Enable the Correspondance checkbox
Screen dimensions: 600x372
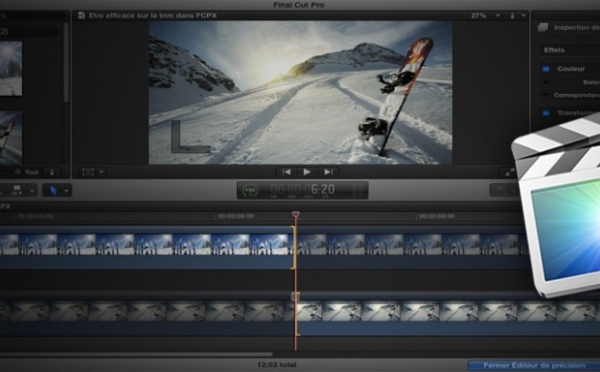[x=546, y=95]
